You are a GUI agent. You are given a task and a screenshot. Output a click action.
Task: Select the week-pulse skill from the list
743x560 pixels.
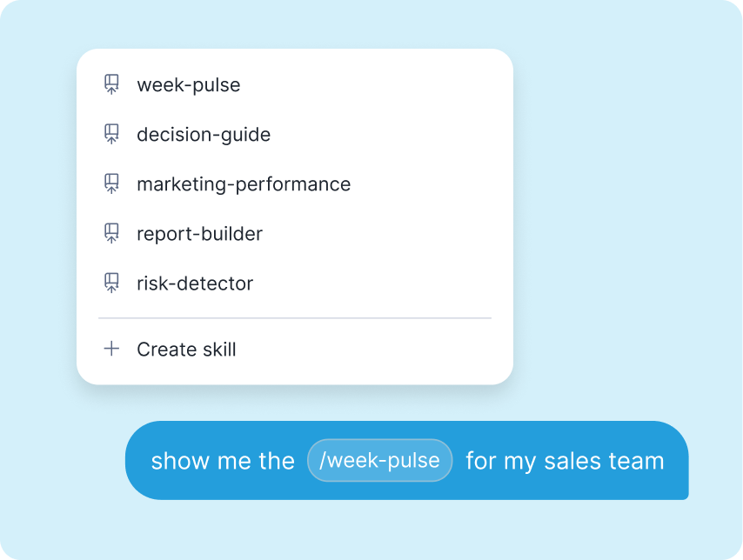[189, 85]
